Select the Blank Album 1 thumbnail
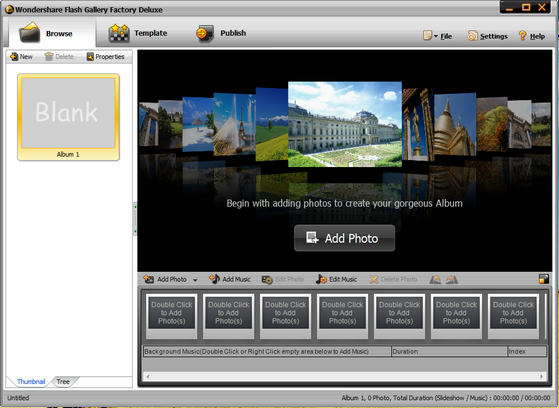Image resolution: width=559 pixels, height=408 pixels. 68,117
